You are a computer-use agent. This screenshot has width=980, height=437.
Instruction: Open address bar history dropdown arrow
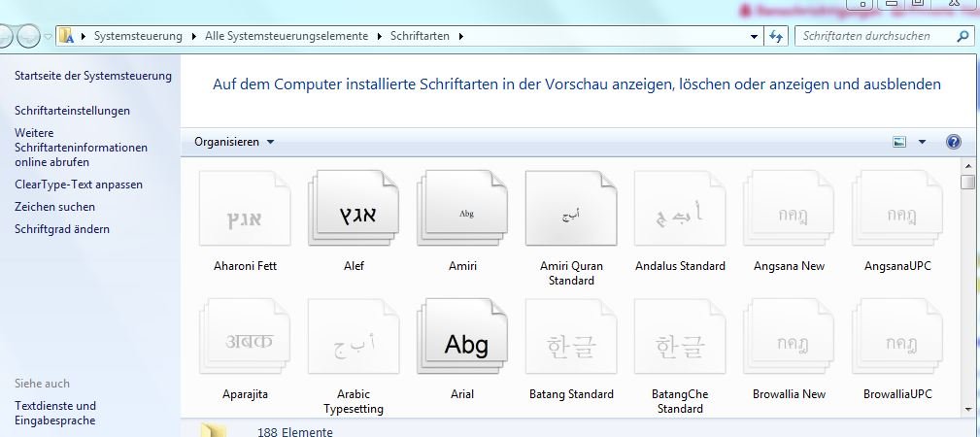[x=754, y=36]
